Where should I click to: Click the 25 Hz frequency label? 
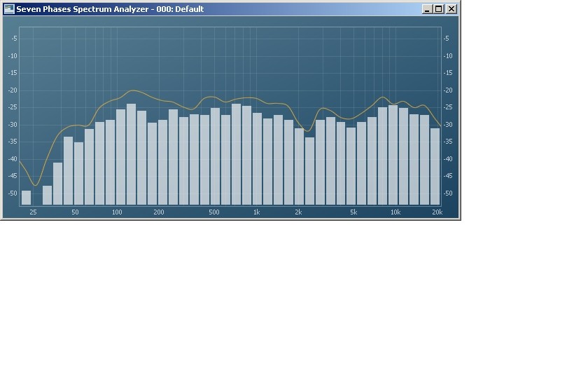pos(33,212)
